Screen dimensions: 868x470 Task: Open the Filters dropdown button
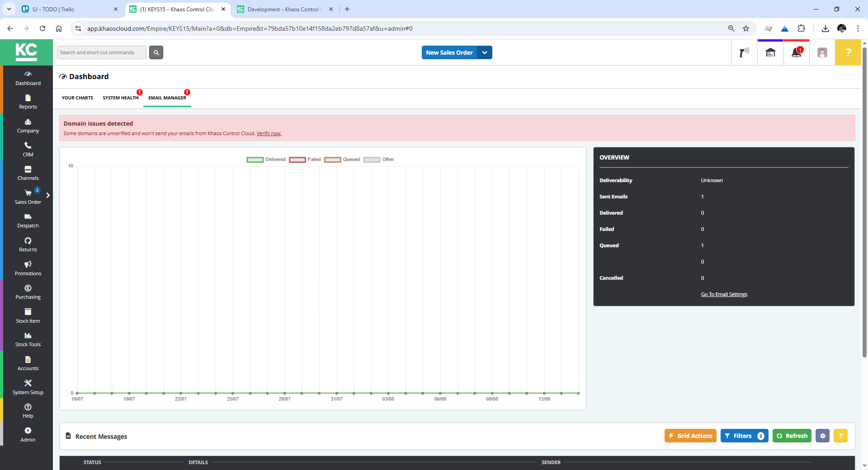(x=744, y=436)
